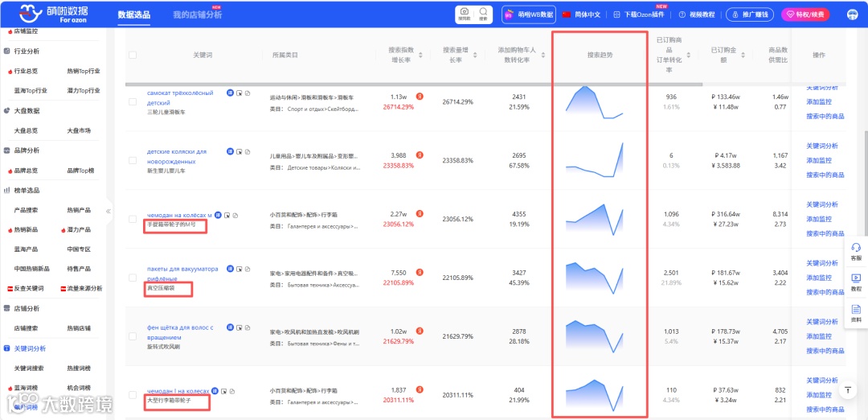Tick the checkbox for детские коляски для новорожденных row
Screen dimensions: 868x420
coord(133,160)
